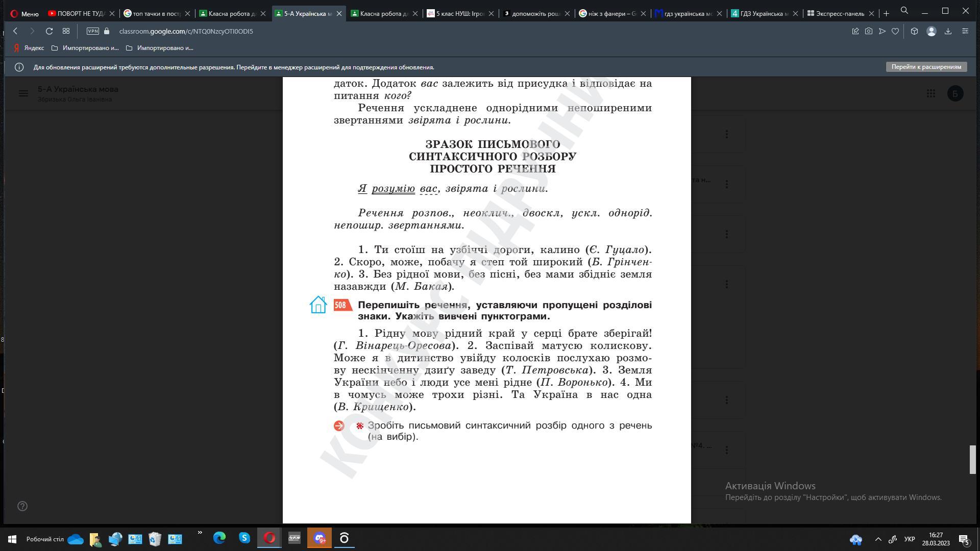
Task: Click the Opera snapshot camera icon
Action: (868, 31)
